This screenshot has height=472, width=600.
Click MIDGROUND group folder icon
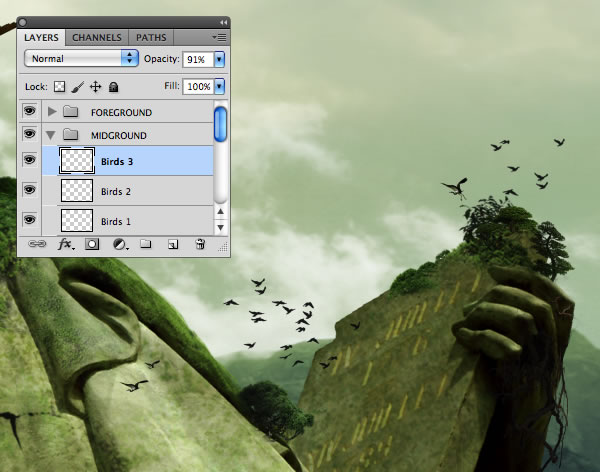(x=70, y=134)
